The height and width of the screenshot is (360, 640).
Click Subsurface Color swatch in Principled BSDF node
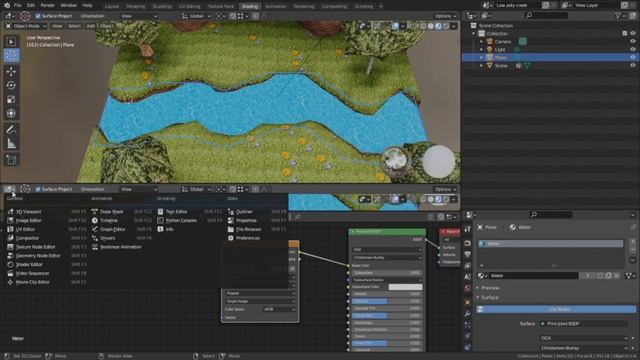tap(405, 287)
